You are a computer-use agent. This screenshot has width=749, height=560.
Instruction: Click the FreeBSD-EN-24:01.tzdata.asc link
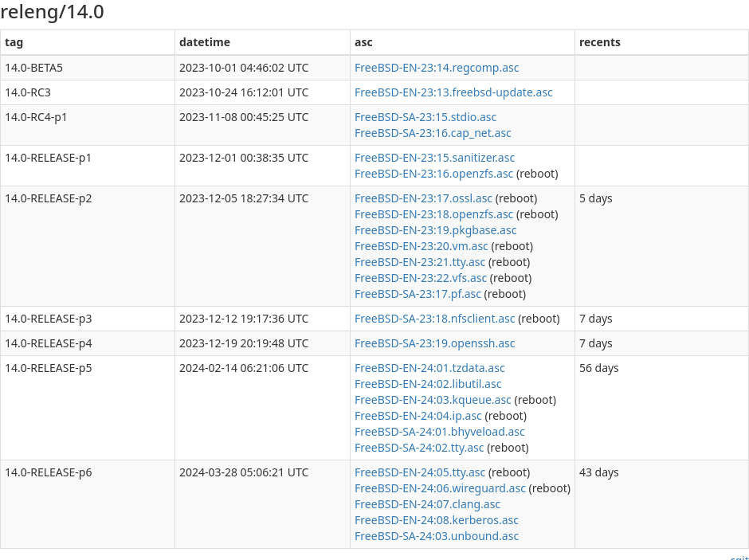429,368
